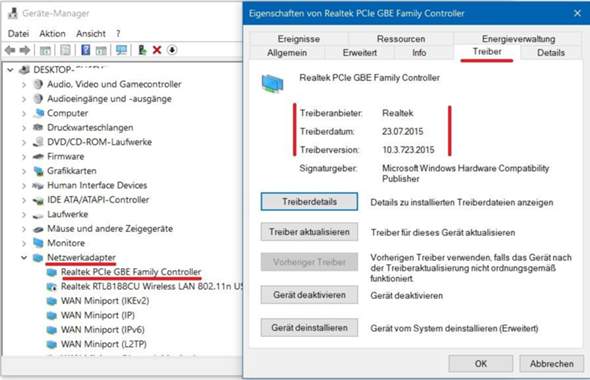The image size is (590, 380).
Task: Click the Realtek RTL8188CU Wireless LAN adapter icon
Action: 52,287
